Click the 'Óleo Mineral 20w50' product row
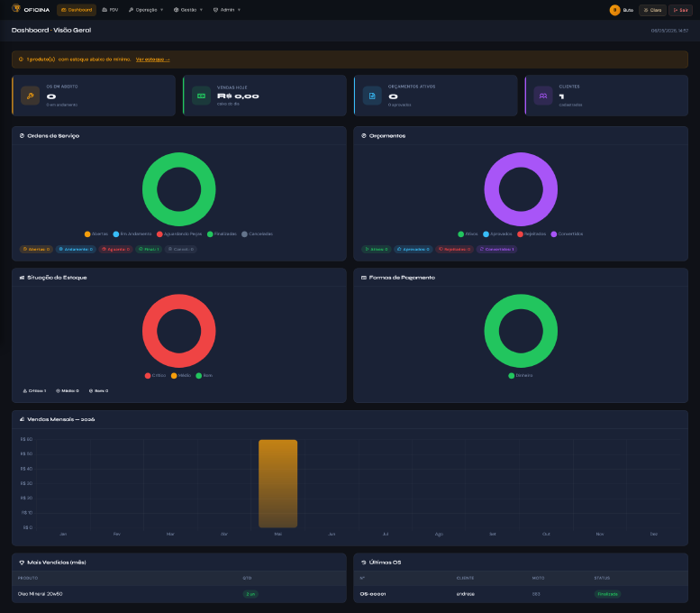The image size is (700, 613). (x=179, y=594)
